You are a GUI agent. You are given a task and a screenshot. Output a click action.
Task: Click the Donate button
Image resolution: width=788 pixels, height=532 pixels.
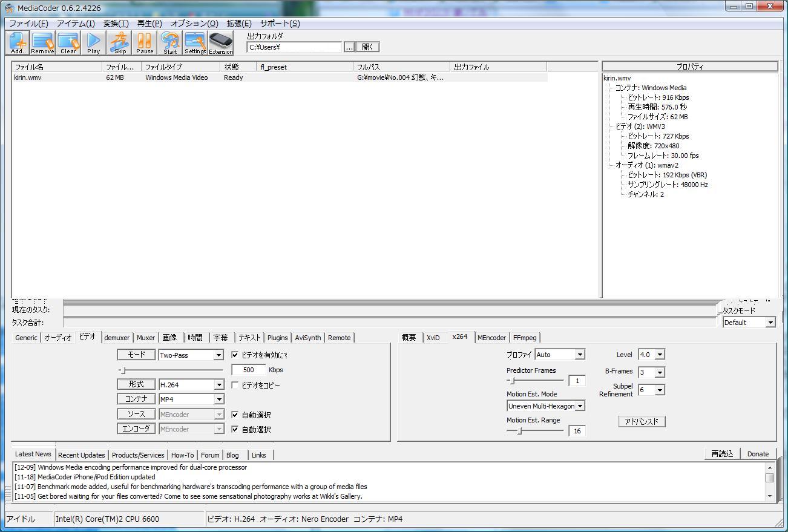(x=758, y=453)
